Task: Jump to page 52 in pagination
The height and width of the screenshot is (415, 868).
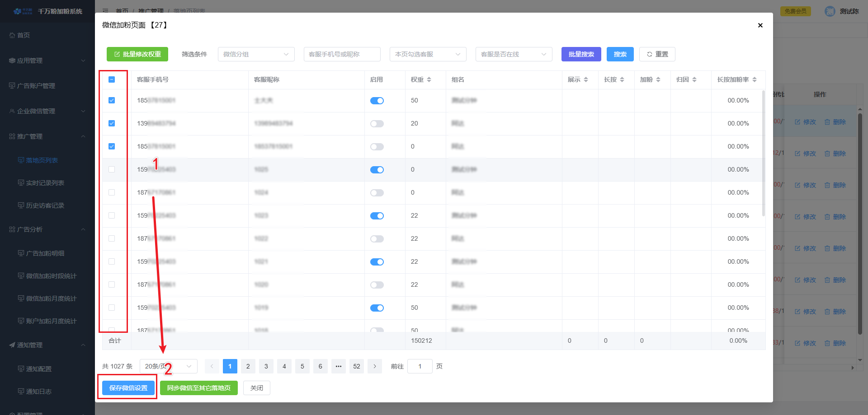Action: [x=356, y=366]
